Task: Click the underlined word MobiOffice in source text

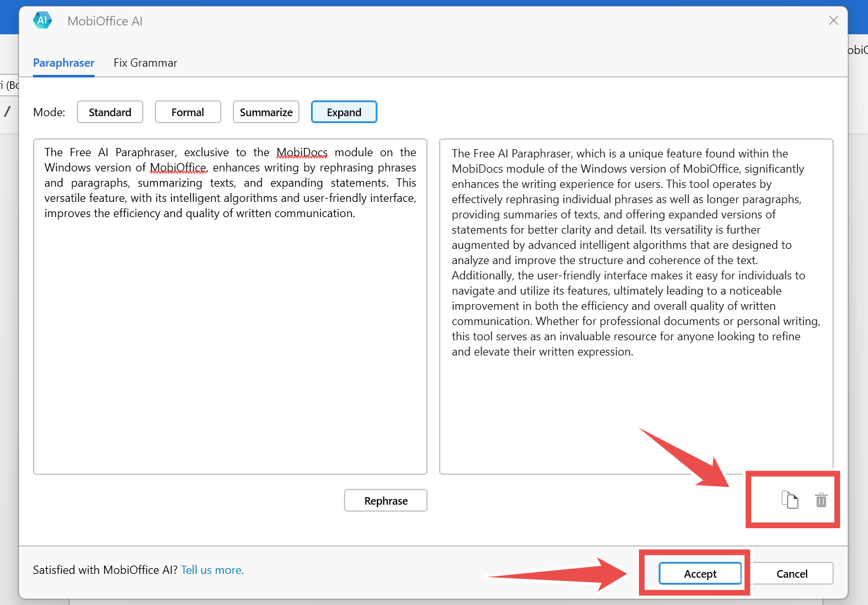Action: coord(178,168)
